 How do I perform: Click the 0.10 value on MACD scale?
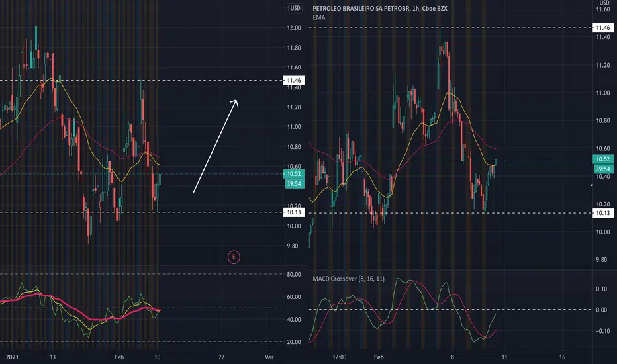[x=601, y=289]
